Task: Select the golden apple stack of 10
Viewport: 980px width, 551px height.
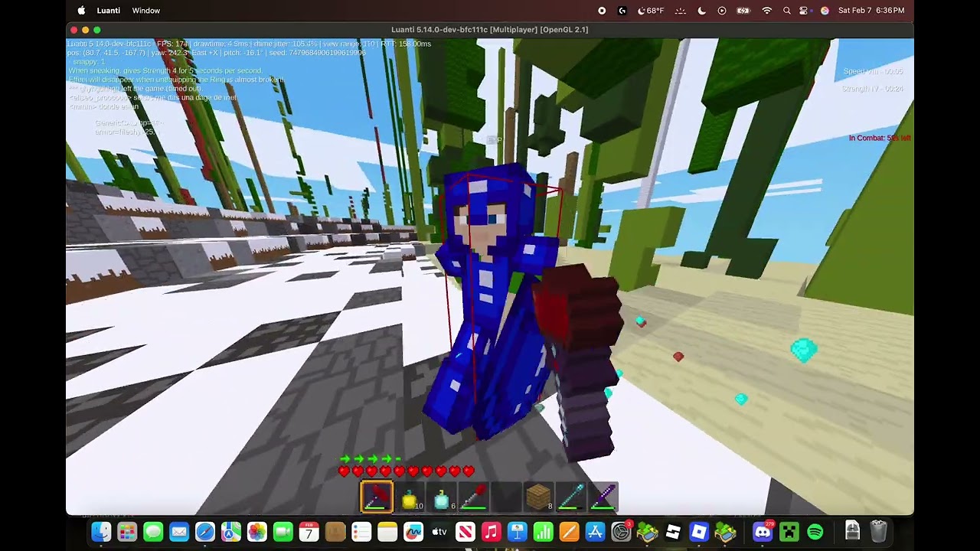Action: (x=409, y=497)
